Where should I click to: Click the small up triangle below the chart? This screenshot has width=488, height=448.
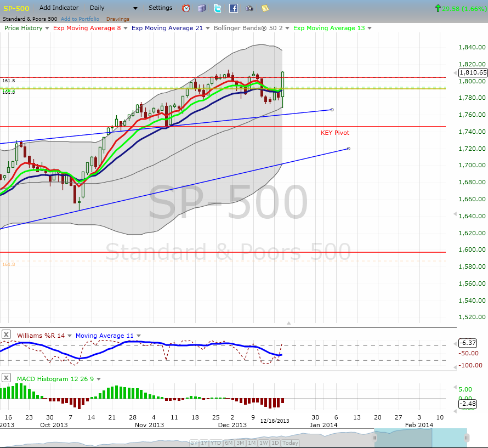coord(289,323)
